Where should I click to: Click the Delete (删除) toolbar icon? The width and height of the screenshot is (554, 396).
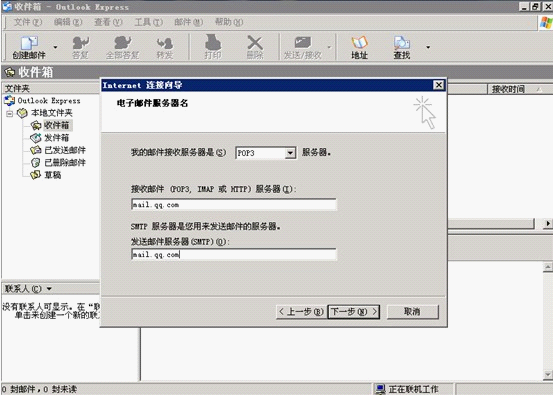pyautogui.click(x=255, y=47)
